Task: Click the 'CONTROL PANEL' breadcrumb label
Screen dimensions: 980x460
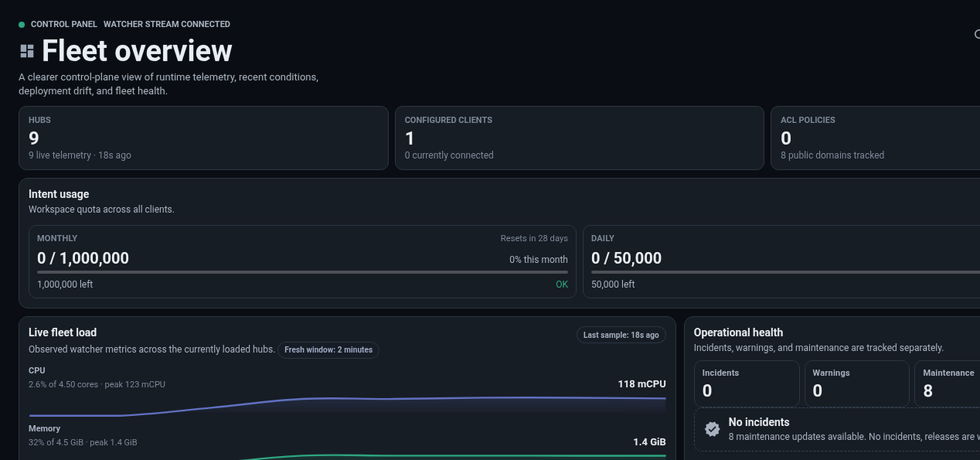Action: click(64, 24)
